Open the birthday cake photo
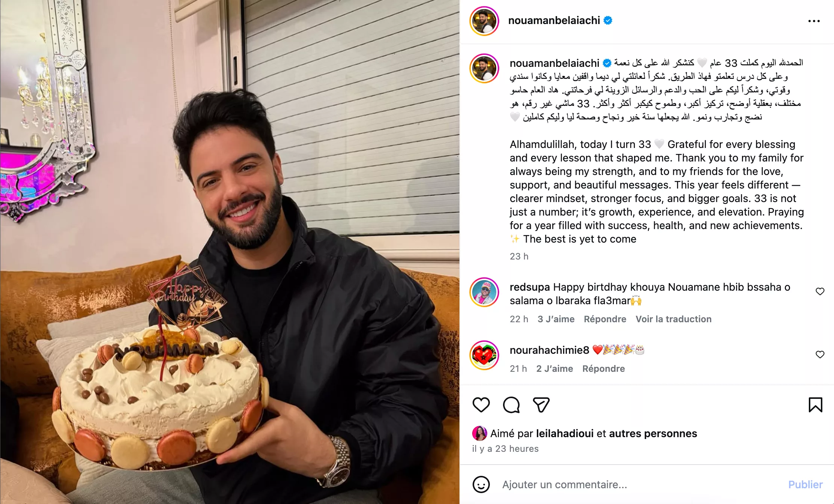 230,252
